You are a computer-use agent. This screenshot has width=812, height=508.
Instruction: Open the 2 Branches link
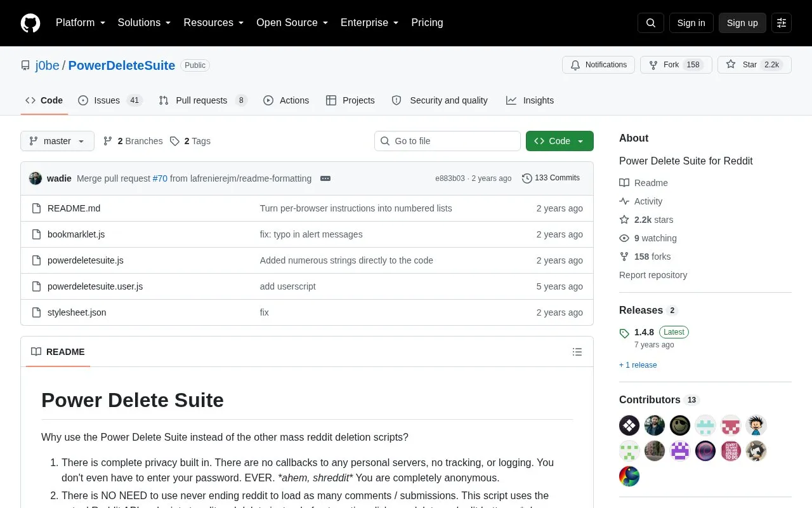coord(133,141)
